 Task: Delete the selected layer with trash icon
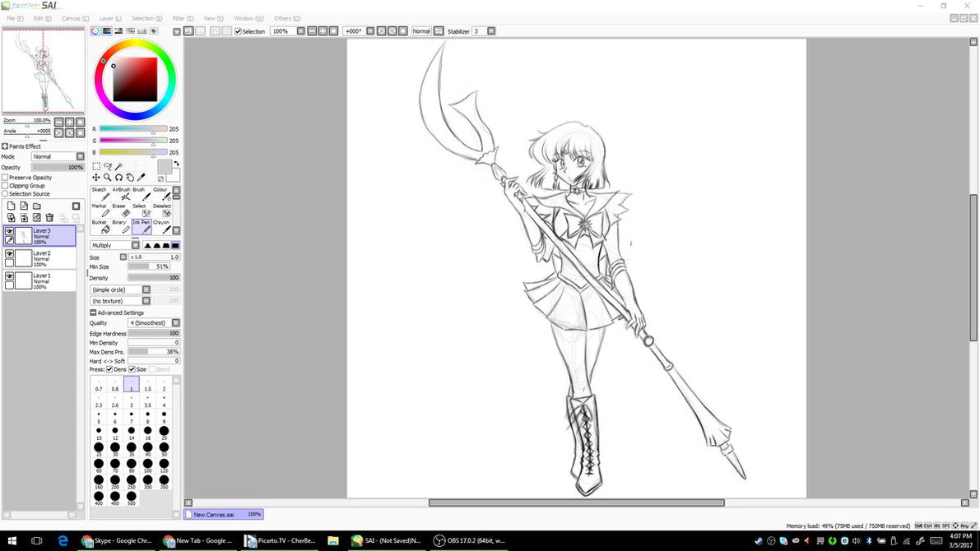point(49,217)
